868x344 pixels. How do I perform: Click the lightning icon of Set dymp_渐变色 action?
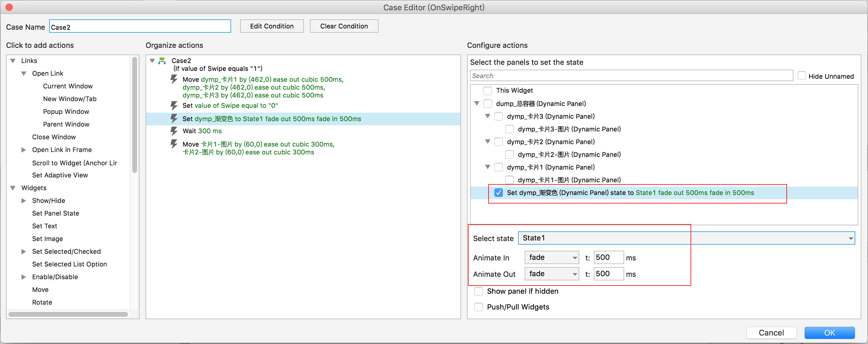coord(174,118)
